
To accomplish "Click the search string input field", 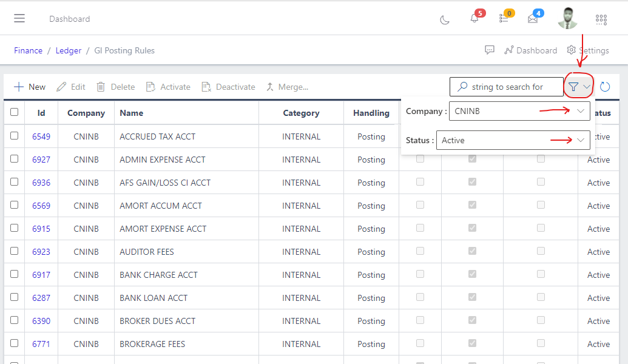I will click(x=508, y=86).
